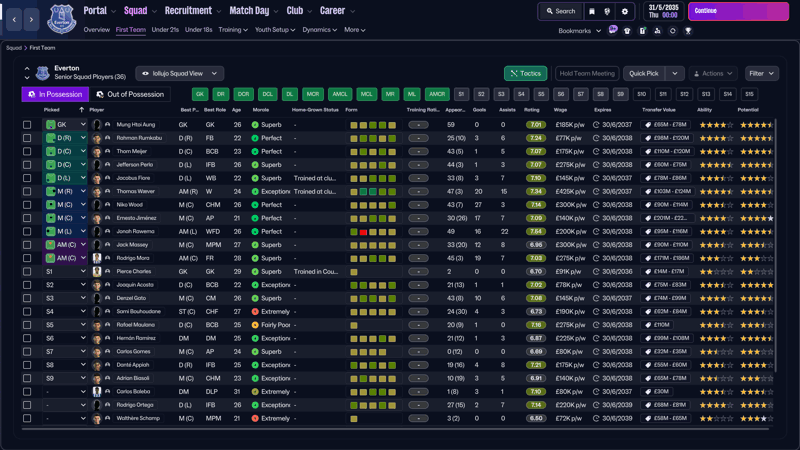Select the DCR position chip

pos(243,94)
